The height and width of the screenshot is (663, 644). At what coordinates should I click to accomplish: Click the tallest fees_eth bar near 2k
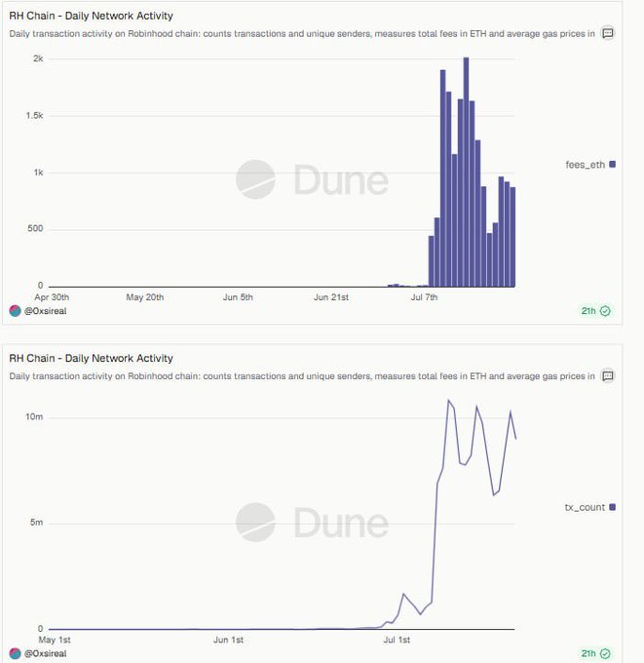coord(466,173)
